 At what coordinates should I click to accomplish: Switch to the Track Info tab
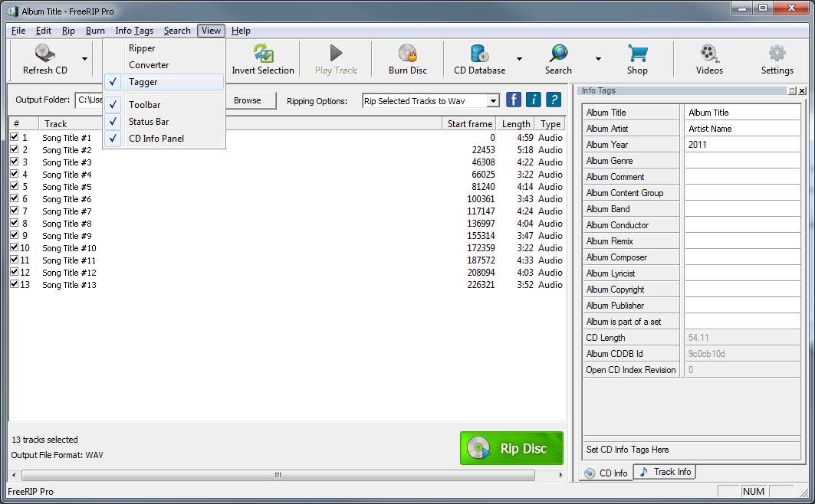click(665, 472)
